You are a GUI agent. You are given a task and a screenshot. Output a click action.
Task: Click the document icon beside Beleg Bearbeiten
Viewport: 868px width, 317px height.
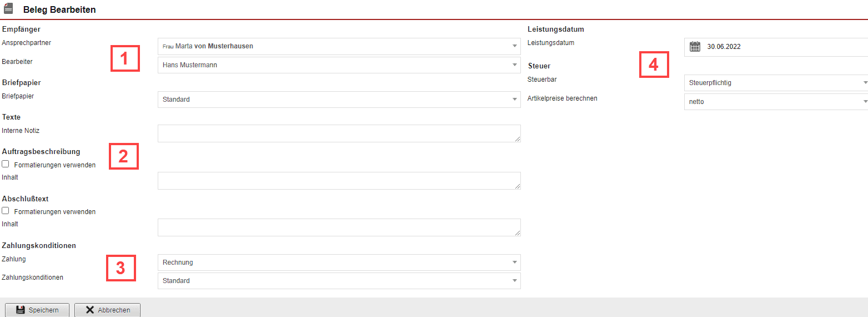(8, 9)
